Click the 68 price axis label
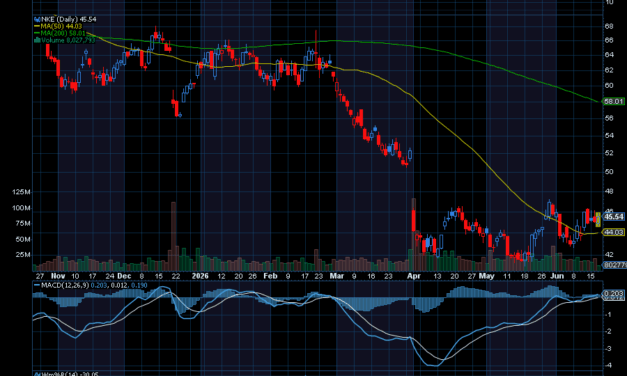 [609, 26]
